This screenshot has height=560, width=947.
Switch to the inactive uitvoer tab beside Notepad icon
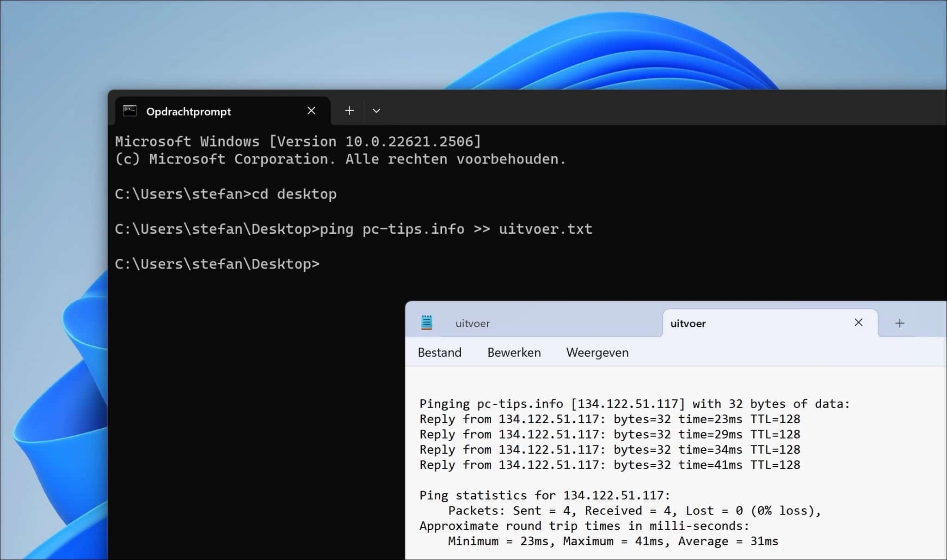[x=473, y=323]
